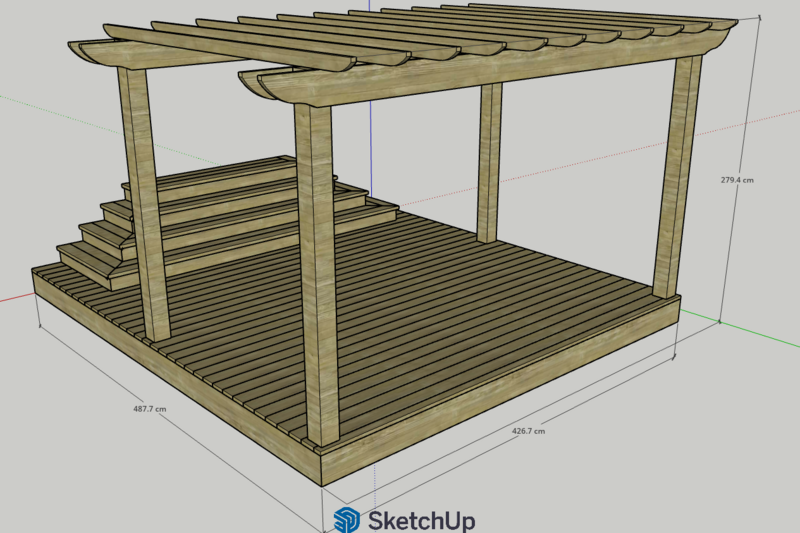Image resolution: width=800 pixels, height=533 pixels.
Task: Click the SketchUp logo icon
Action: (x=347, y=520)
